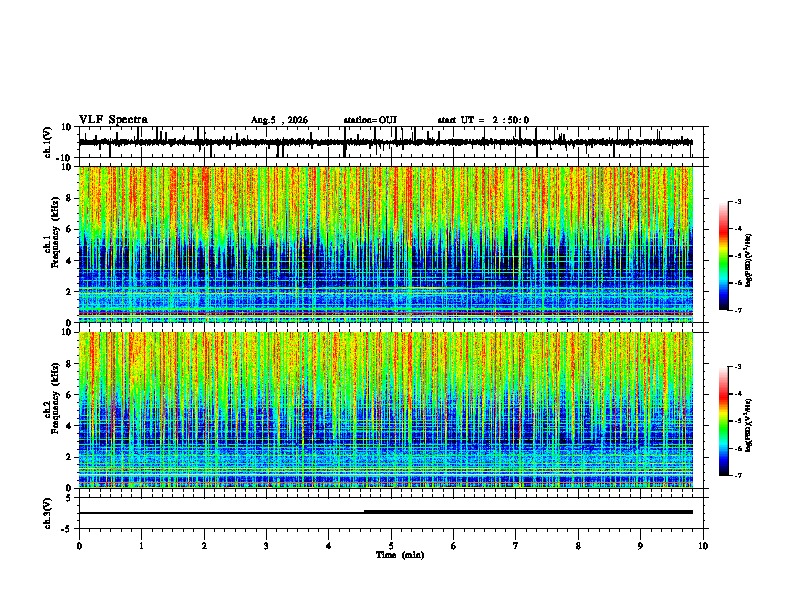This screenshot has width=792, height=612.
Task: Click the "-3" label on ch.1 colorbar
Action: pos(737,202)
